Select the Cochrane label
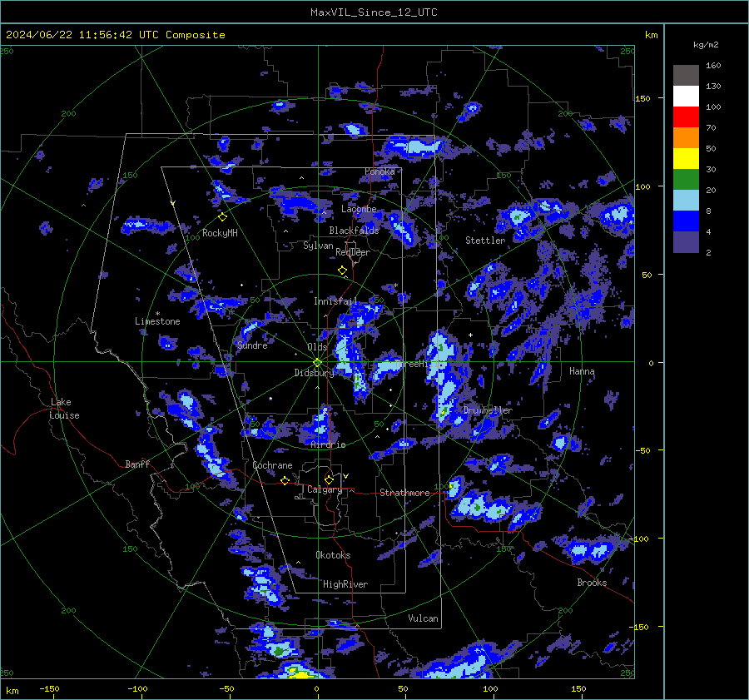749x700 pixels. [272, 465]
